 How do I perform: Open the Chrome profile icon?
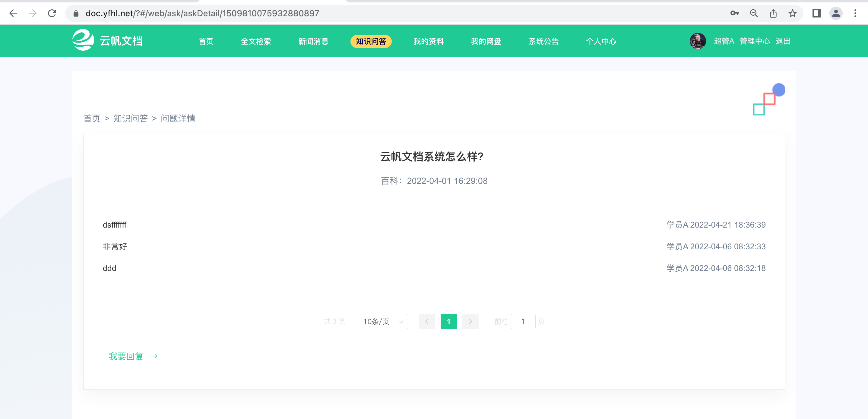[836, 13]
